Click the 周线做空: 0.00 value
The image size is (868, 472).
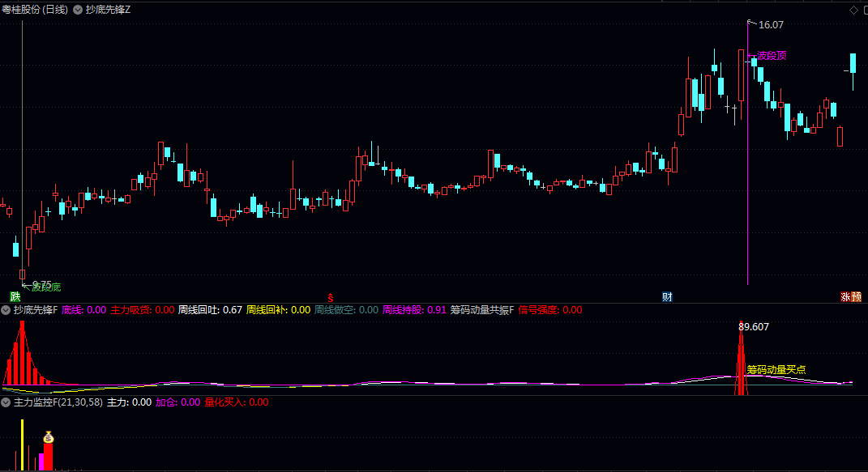(347, 310)
